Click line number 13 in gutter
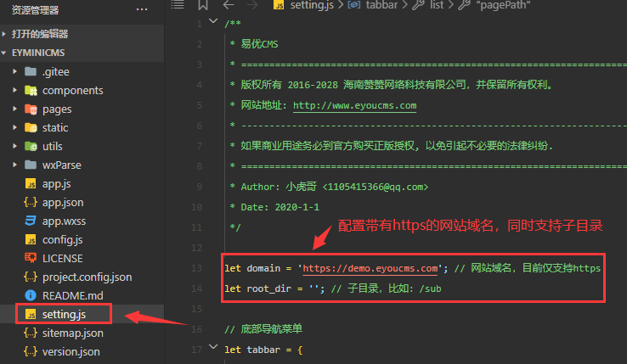The width and height of the screenshot is (627, 364). point(197,268)
